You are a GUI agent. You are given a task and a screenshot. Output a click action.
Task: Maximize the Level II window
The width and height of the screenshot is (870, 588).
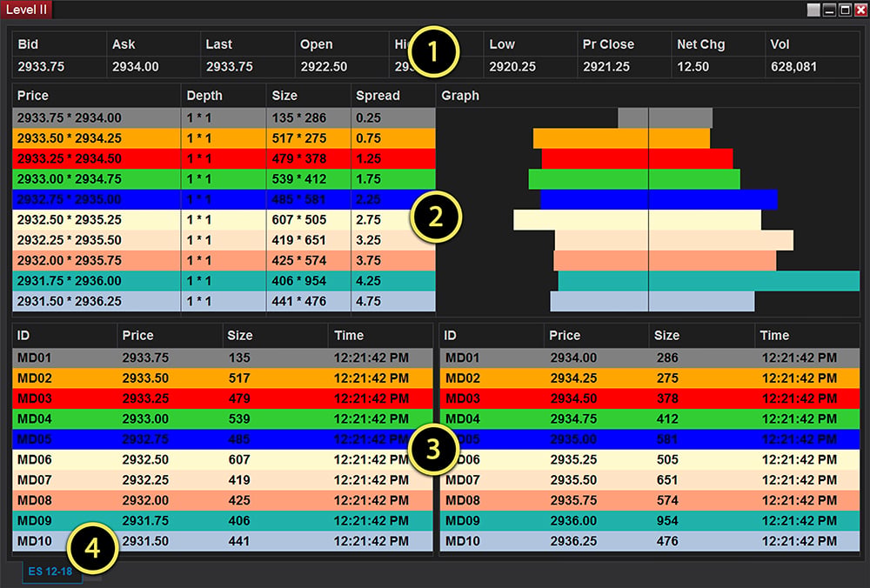pyautogui.click(x=845, y=10)
